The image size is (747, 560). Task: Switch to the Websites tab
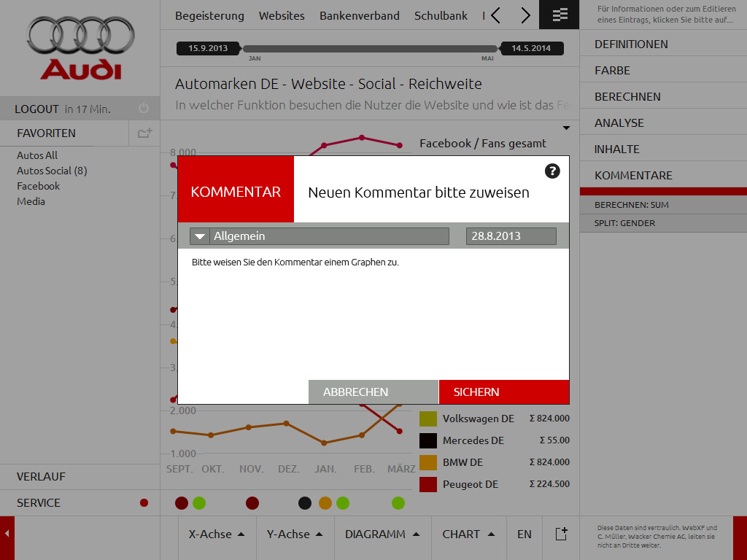pyautogui.click(x=282, y=16)
